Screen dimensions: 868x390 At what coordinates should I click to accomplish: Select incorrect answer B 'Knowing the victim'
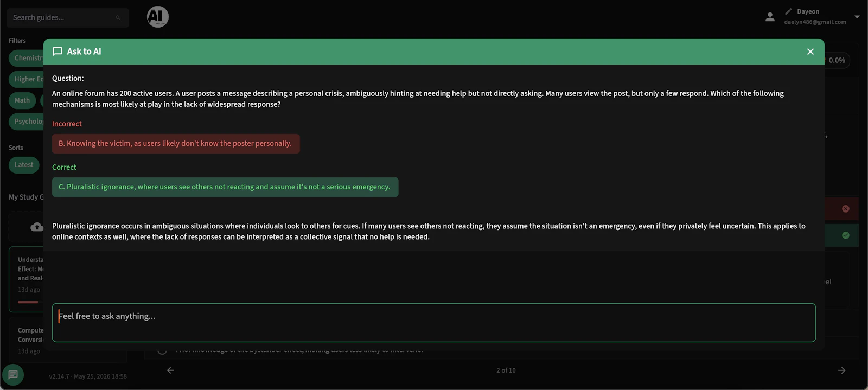point(176,144)
